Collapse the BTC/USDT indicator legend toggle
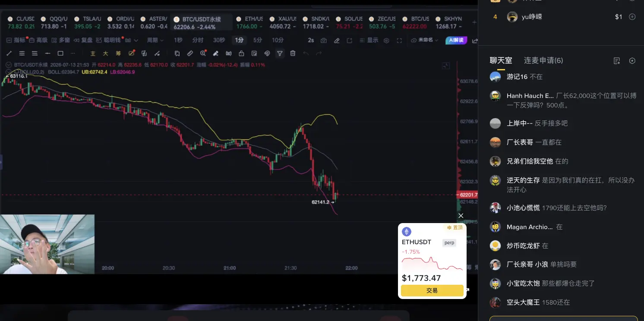Screen dimensions: 644x321 coord(9,65)
